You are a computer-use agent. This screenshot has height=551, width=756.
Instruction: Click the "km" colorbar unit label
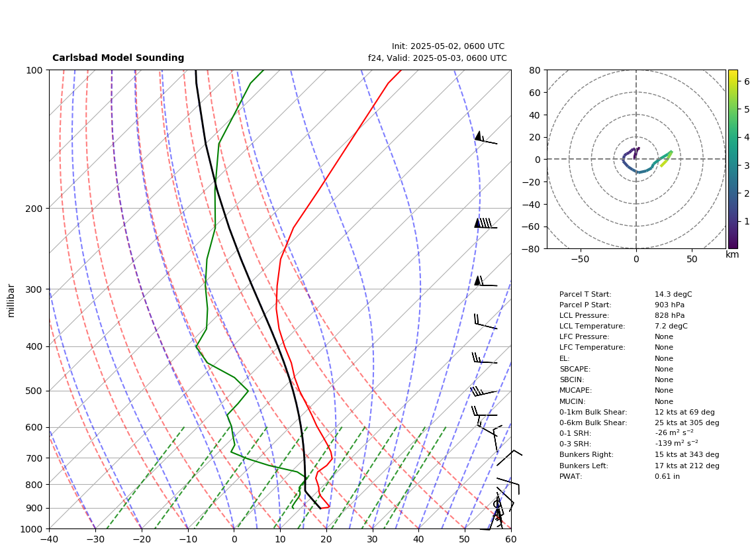(732, 255)
